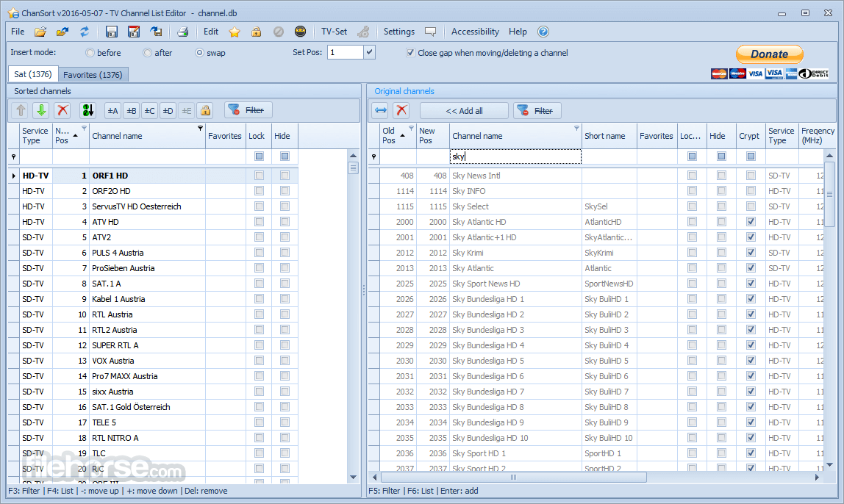Select the 'before' insert mode
The width and height of the screenshot is (844, 504).
tap(90, 53)
